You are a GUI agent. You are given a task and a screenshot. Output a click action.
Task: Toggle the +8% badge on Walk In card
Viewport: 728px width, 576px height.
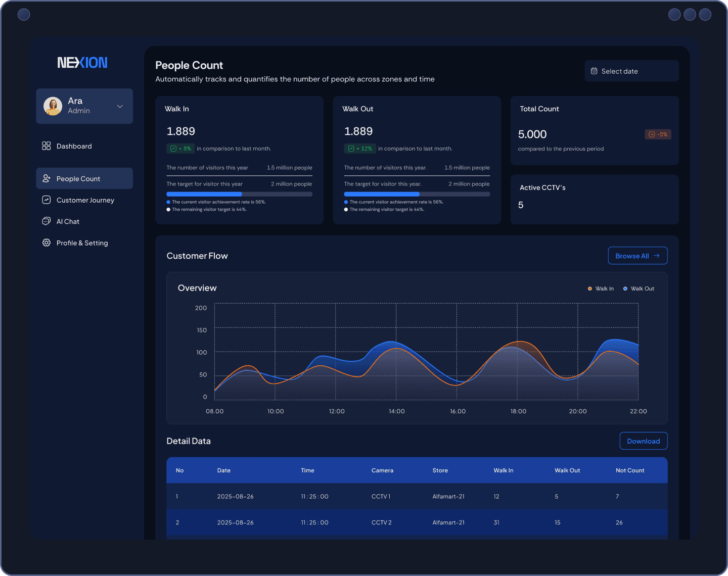click(x=180, y=148)
